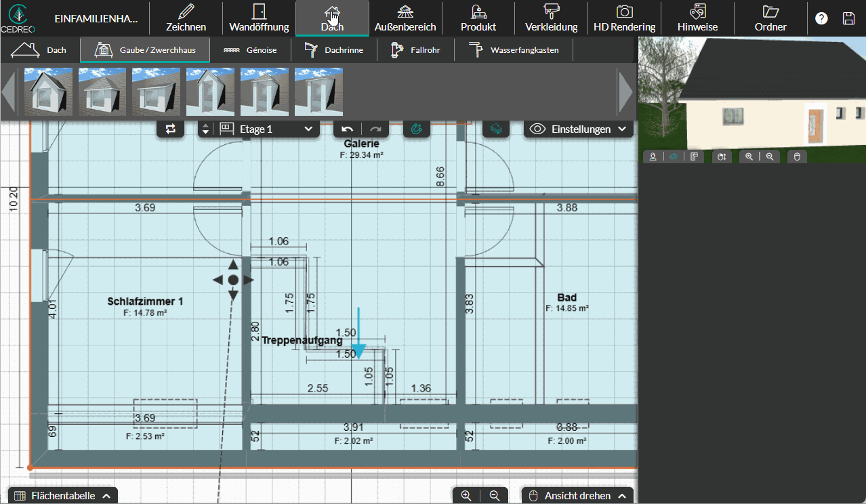Pick the fifth tall hipped dormer thumbnail

click(x=265, y=91)
